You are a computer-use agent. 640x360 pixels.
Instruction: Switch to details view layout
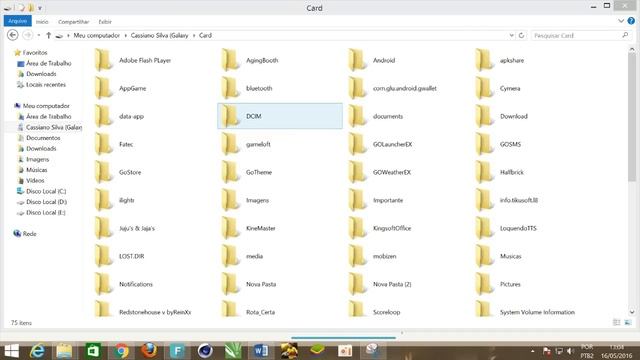617,322
